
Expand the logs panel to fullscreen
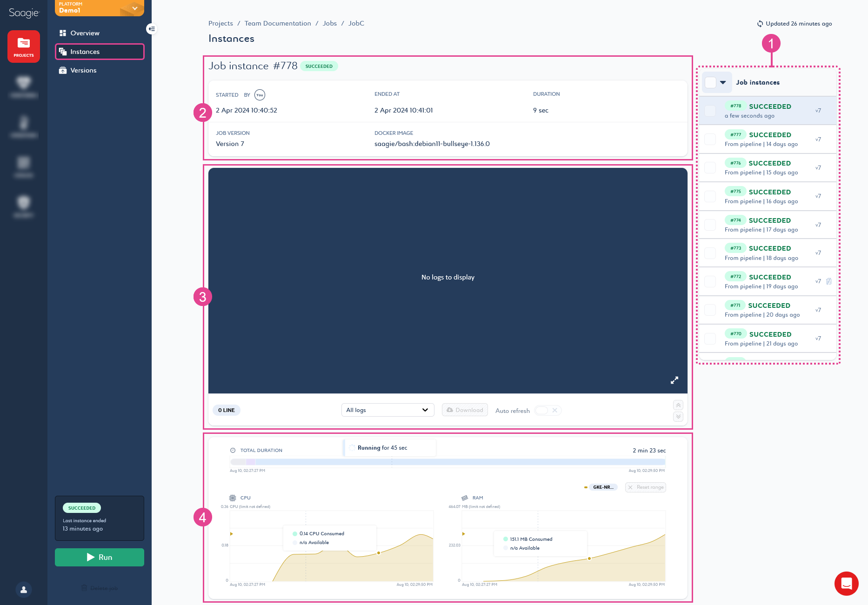tap(674, 380)
